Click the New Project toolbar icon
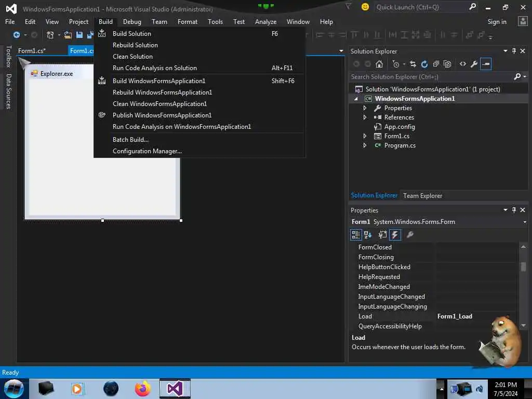 tap(50, 35)
